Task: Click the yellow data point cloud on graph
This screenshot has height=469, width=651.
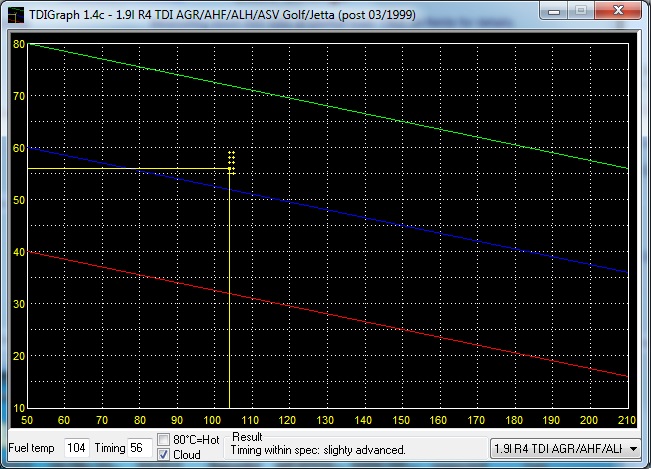Action: (x=231, y=163)
